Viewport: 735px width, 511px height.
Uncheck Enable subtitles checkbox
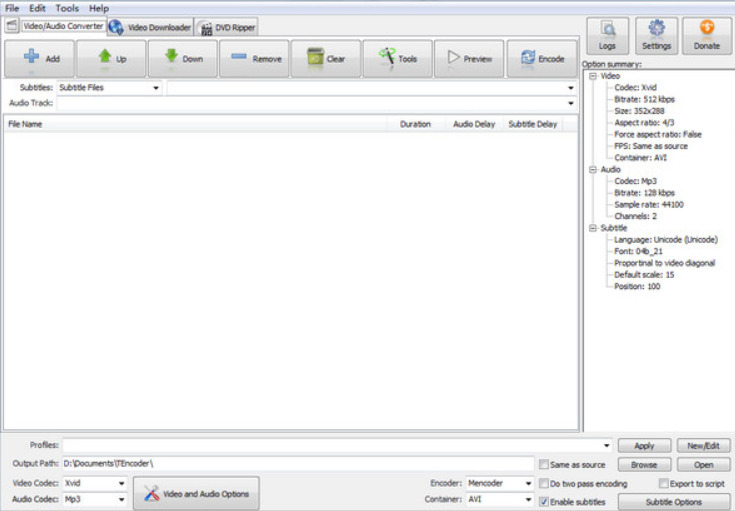click(x=544, y=501)
